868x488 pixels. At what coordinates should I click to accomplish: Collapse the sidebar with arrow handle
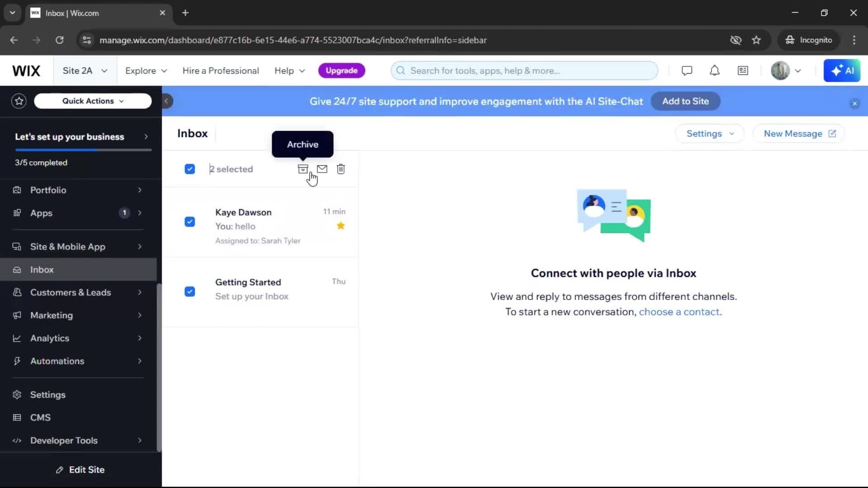(x=166, y=101)
